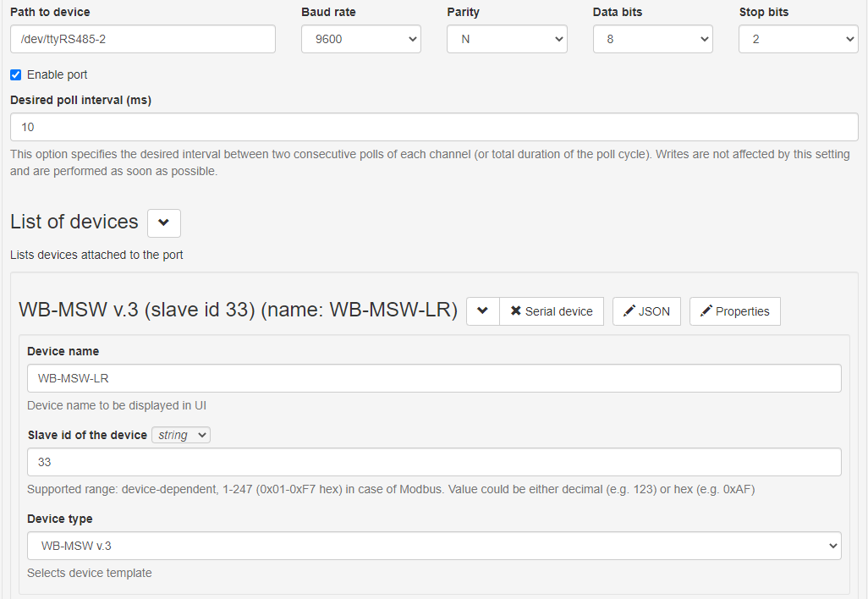Click the X icon on Serial device

click(515, 311)
